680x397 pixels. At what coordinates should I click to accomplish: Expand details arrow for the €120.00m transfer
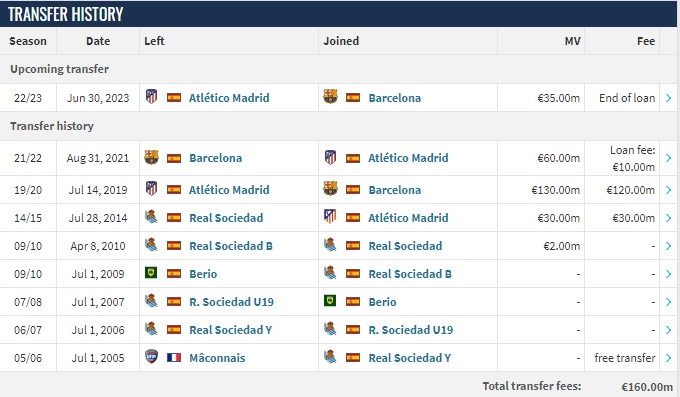(x=668, y=190)
